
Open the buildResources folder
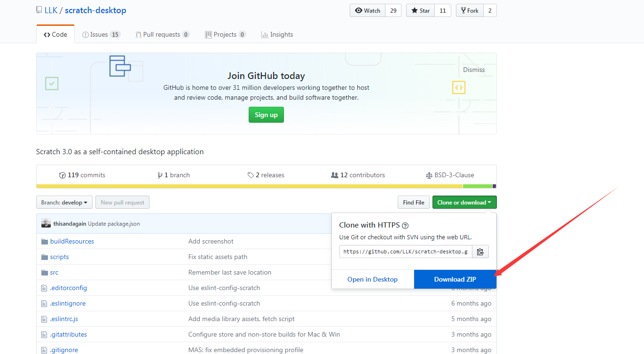[72, 241]
